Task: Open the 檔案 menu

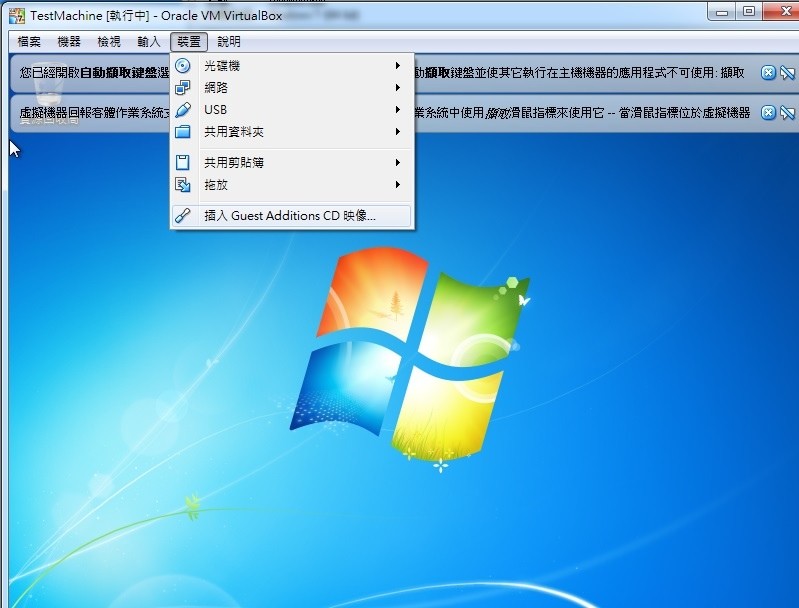Action: point(29,42)
